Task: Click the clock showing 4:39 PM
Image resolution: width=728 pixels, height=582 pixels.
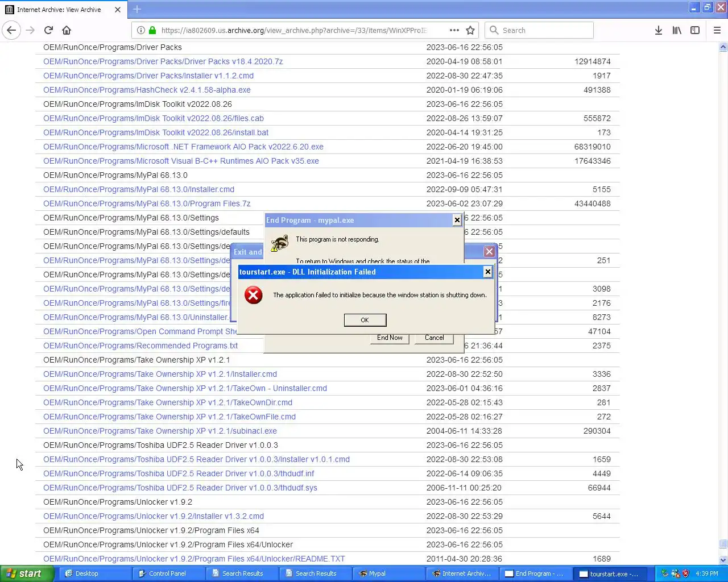Action: 707,573
